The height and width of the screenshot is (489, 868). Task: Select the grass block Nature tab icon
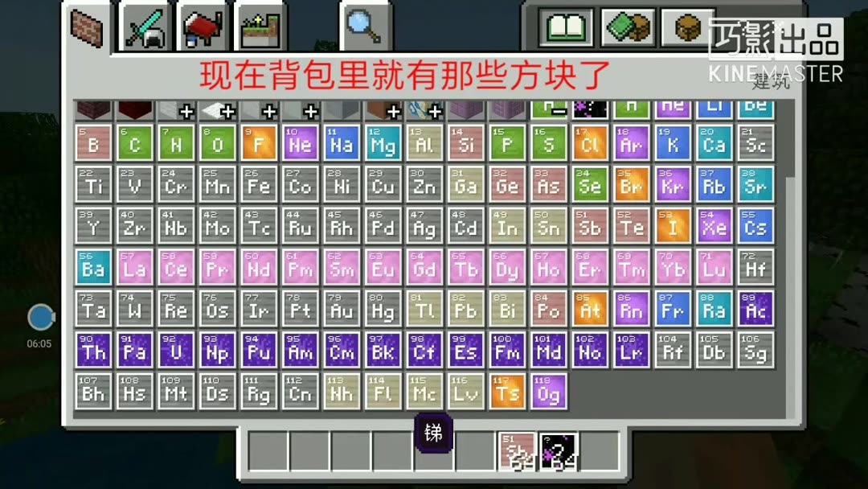point(257,23)
